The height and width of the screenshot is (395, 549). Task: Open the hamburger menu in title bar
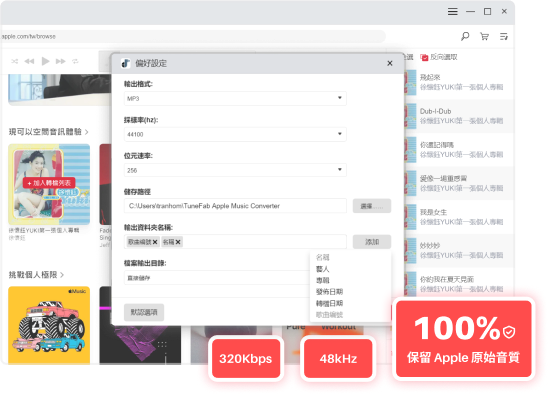click(x=452, y=12)
